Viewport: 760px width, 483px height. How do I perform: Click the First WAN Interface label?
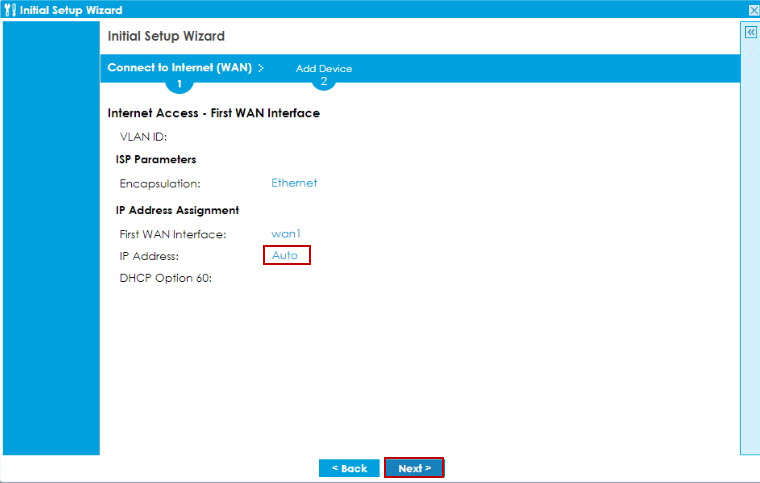[x=173, y=234]
